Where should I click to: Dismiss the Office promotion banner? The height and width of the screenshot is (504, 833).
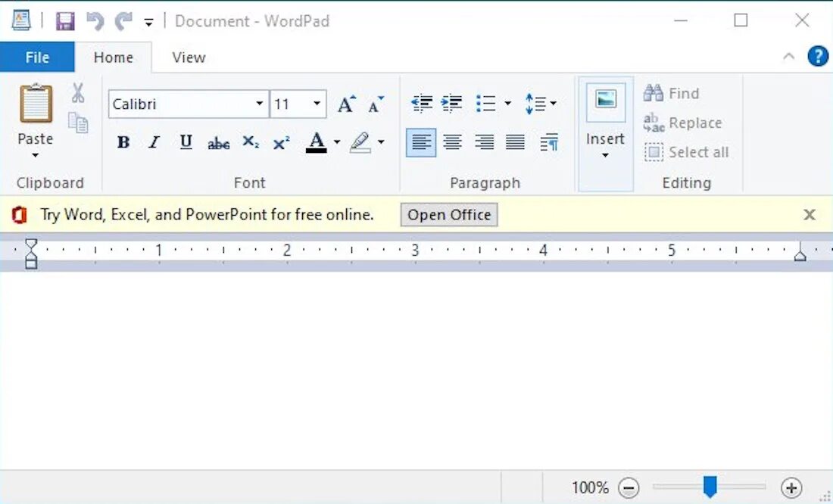809,215
